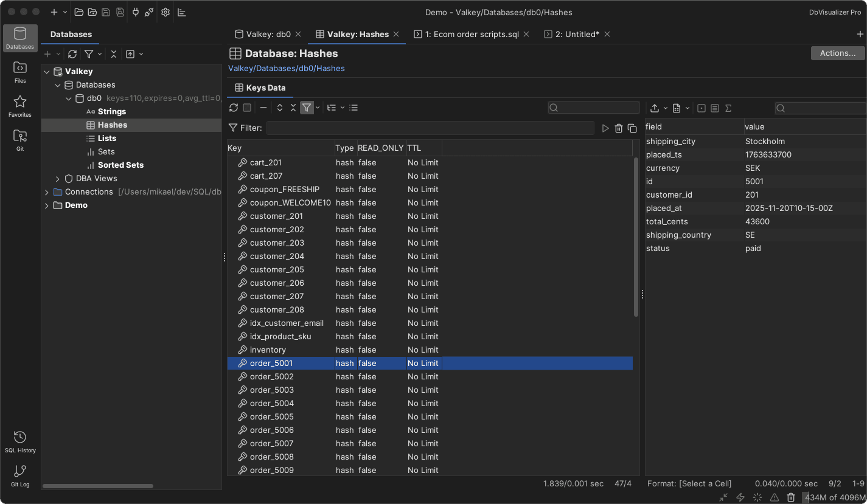This screenshot has height=504, width=867.
Task: Open the Favorites panel in the sidebar
Action: tap(20, 106)
